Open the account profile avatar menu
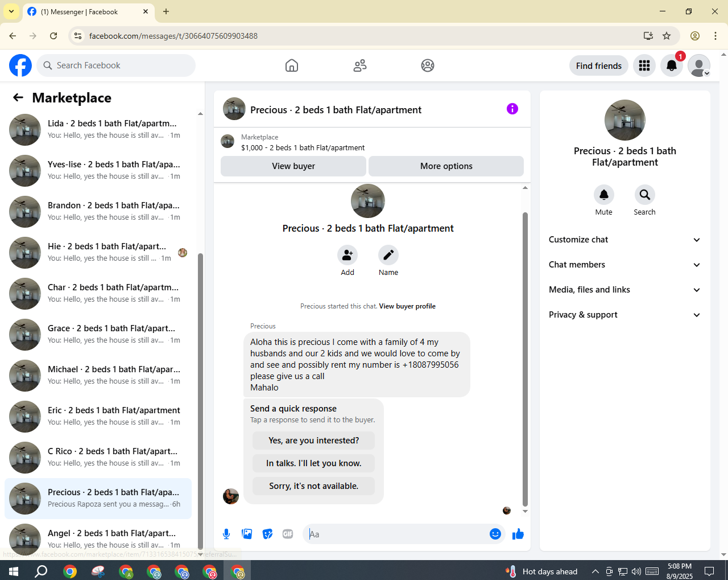 coord(699,65)
